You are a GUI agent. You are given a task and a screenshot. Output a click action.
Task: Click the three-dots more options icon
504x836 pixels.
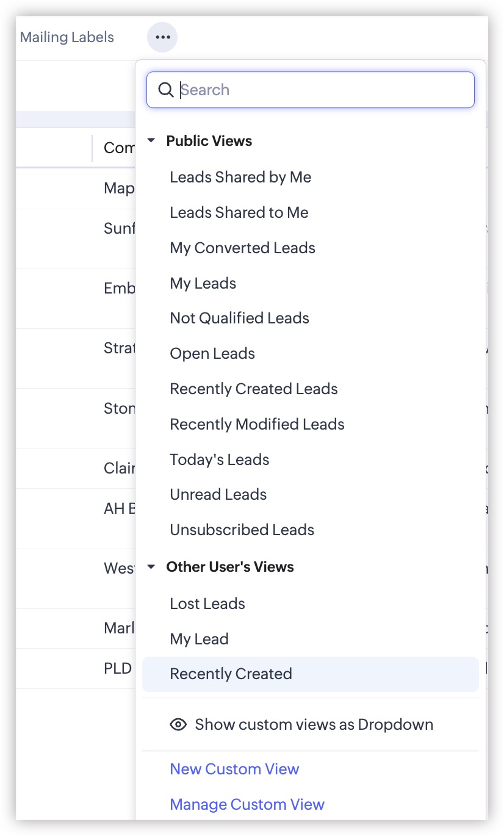162,37
